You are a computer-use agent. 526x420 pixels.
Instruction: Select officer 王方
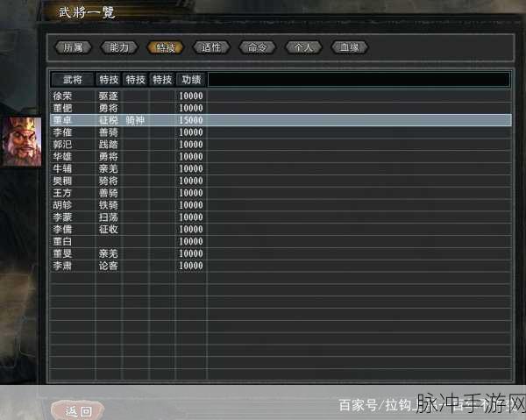[x=62, y=193]
